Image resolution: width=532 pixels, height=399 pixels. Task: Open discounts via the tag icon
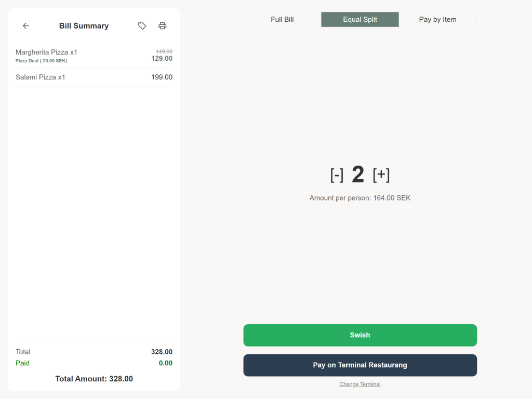coord(142,26)
